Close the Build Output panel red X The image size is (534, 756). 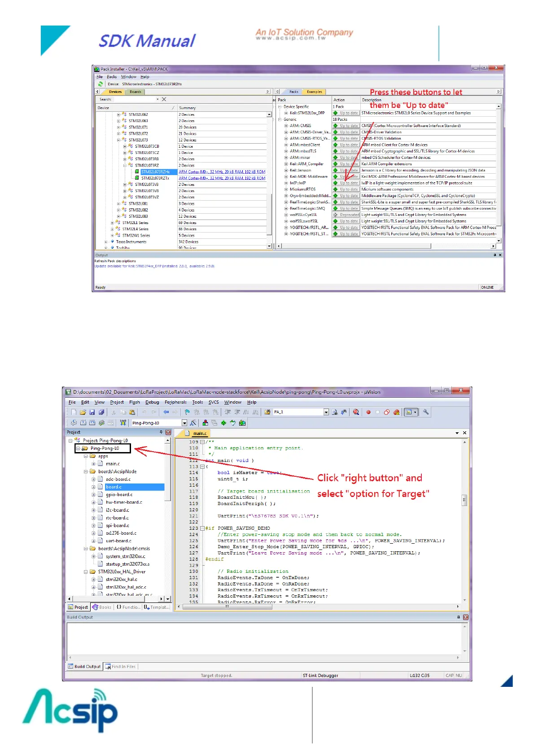click(x=465, y=617)
